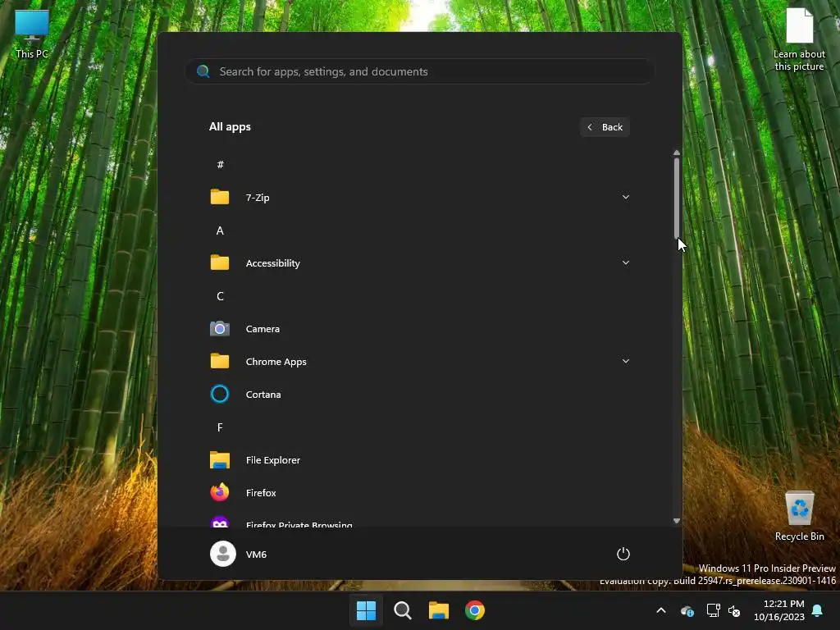Click the Accessibility folder icon
Viewport: 840px width, 630px height.
[x=220, y=262]
